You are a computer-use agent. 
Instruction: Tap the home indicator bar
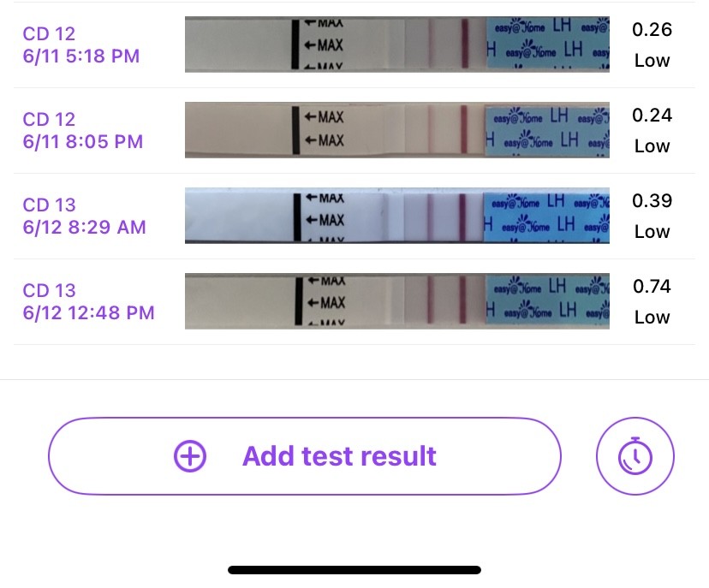coord(354,570)
